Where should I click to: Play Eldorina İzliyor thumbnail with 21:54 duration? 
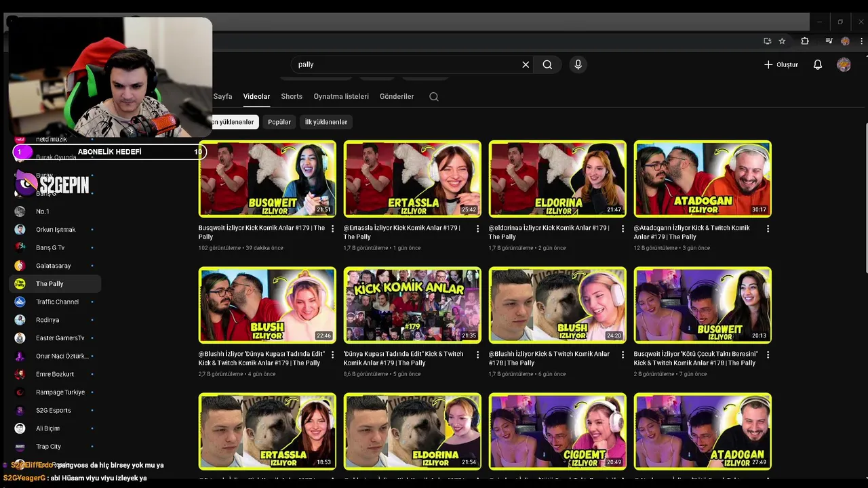point(412,431)
